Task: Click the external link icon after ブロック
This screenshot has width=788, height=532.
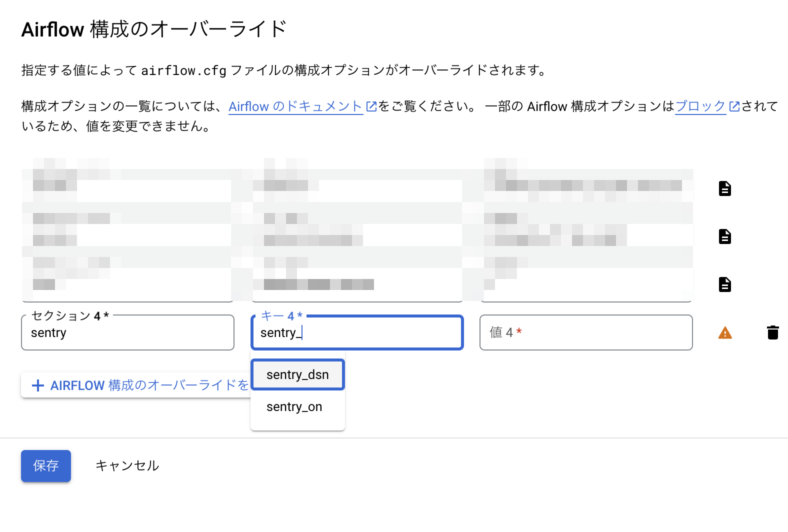Action: pyautogui.click(x=734, y=106)
